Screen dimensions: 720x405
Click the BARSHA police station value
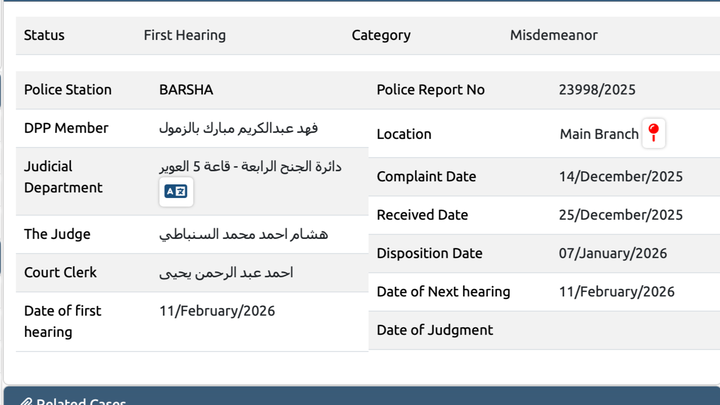pos(187,90)
